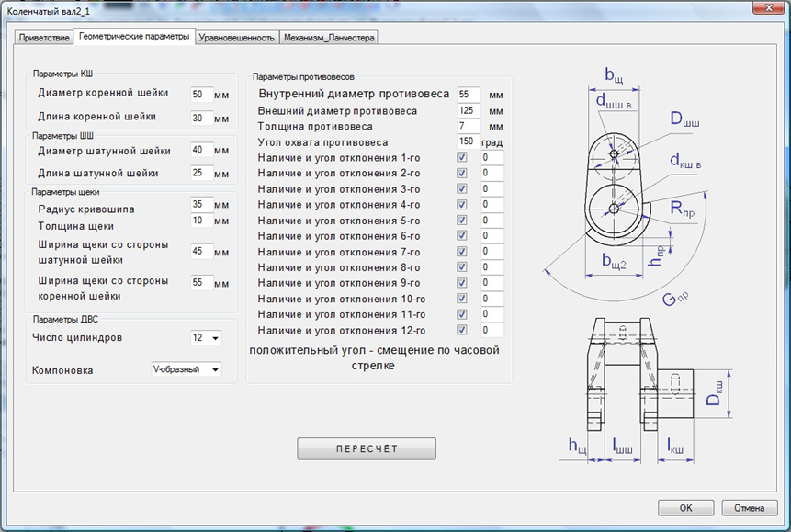
Task: Open the Механизм_Ланчестера tab
Action: [x=329, y=38]
